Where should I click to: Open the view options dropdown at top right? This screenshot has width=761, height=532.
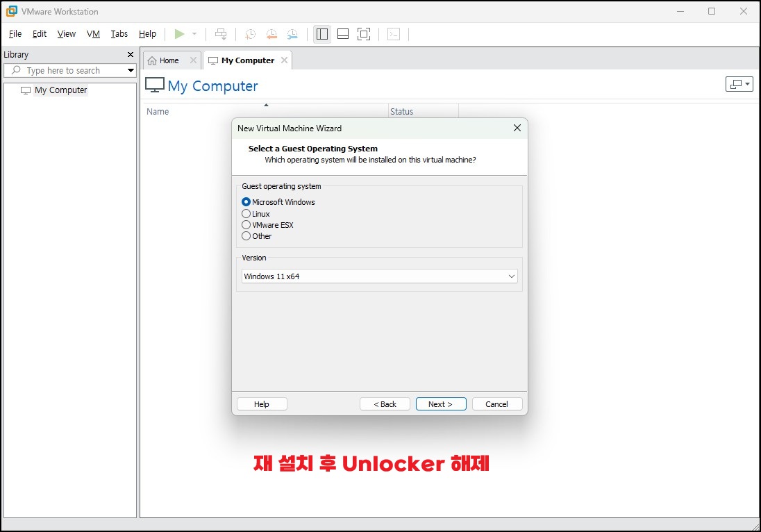tap(739, 84)
